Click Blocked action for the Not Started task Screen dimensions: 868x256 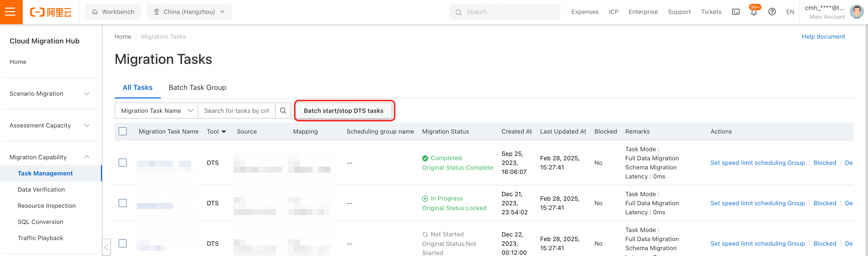[825, 244]
